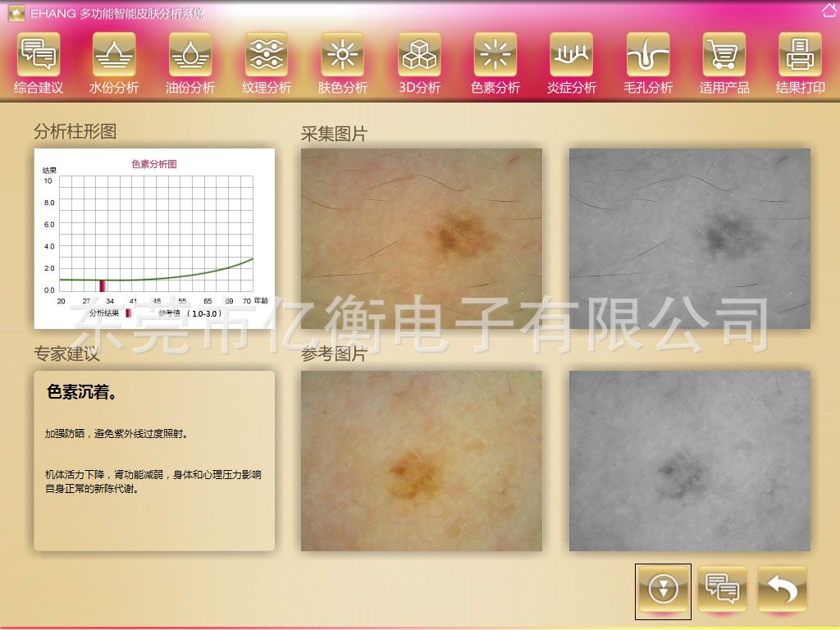Screen dimensions: 840x630
Task: Select the 毛孔分析 pore analysis icon
Action: [648, 56]
